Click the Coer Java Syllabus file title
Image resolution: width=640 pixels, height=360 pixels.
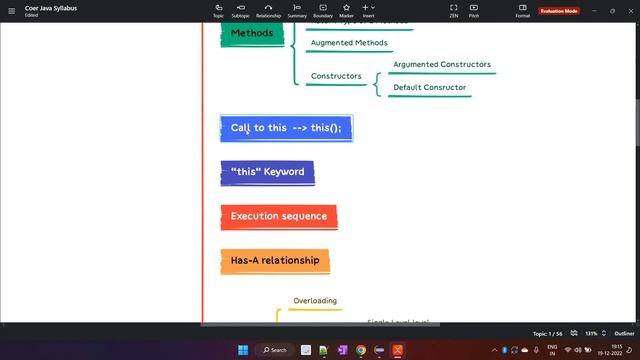(x=51, y=8)
